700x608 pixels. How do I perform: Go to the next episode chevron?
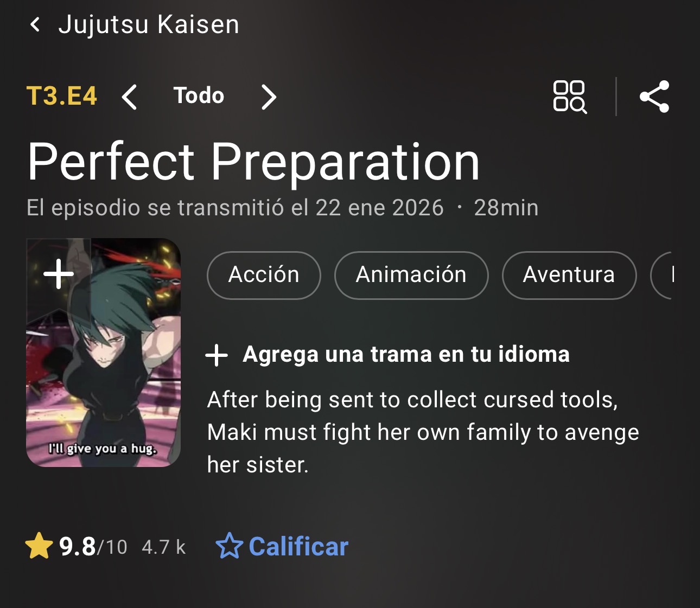(x=269, y=97)
